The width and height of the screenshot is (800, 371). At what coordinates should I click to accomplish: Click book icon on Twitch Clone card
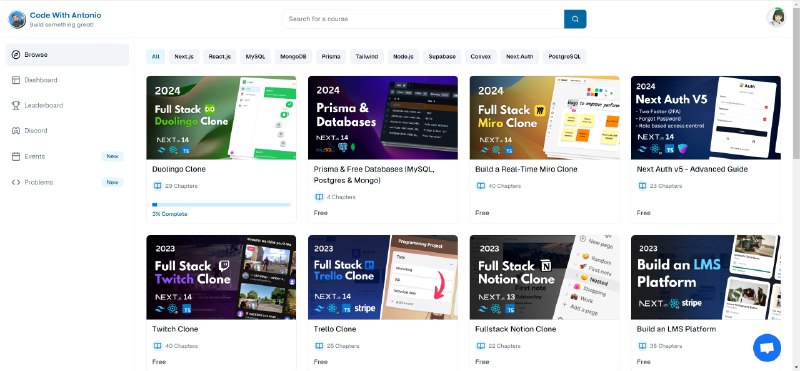[x=157, y=346]
